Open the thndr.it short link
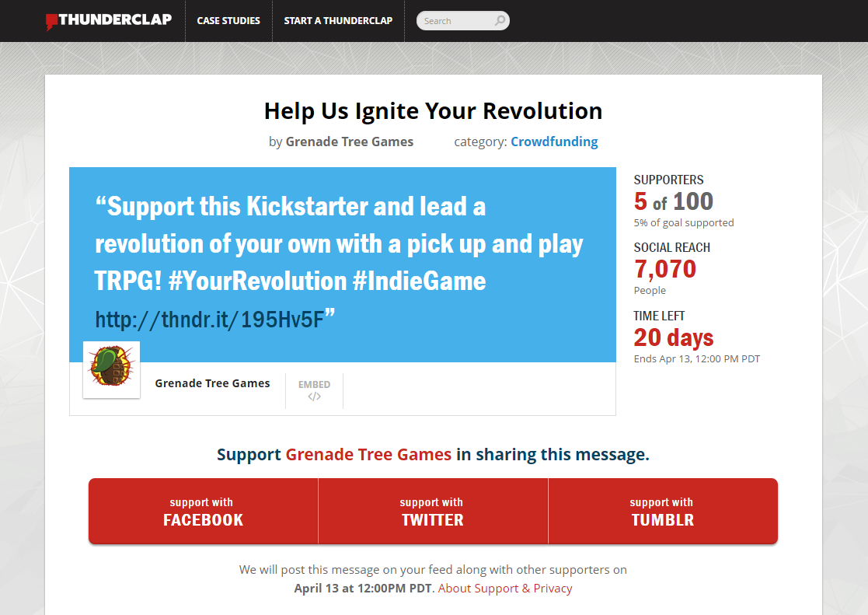Viewport: 868px width, 615px height. click(209, 320)
